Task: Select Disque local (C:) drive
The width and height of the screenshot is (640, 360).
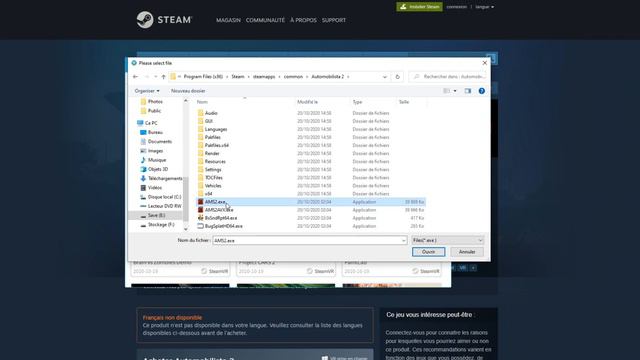Action: point(164,197)
